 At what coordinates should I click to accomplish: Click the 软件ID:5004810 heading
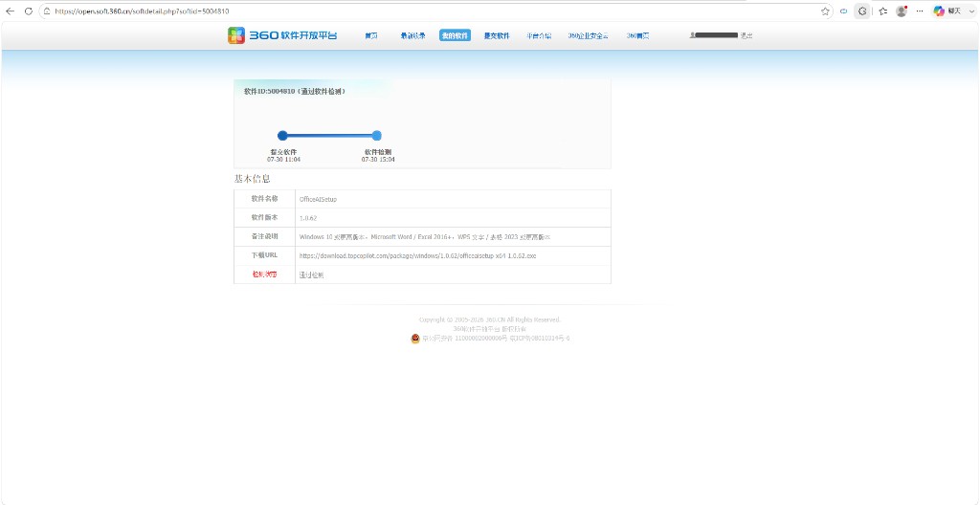[x=295, y=91]
